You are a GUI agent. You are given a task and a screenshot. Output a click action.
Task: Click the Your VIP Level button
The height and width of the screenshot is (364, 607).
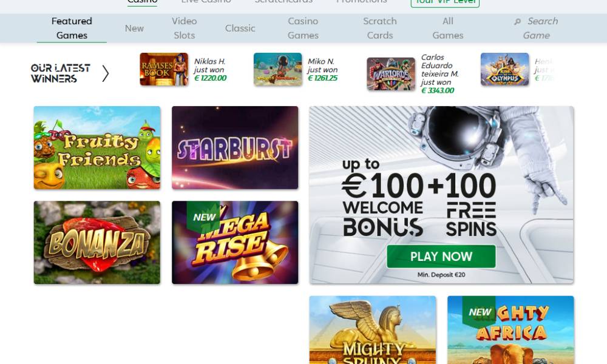[x=445, y=2]
